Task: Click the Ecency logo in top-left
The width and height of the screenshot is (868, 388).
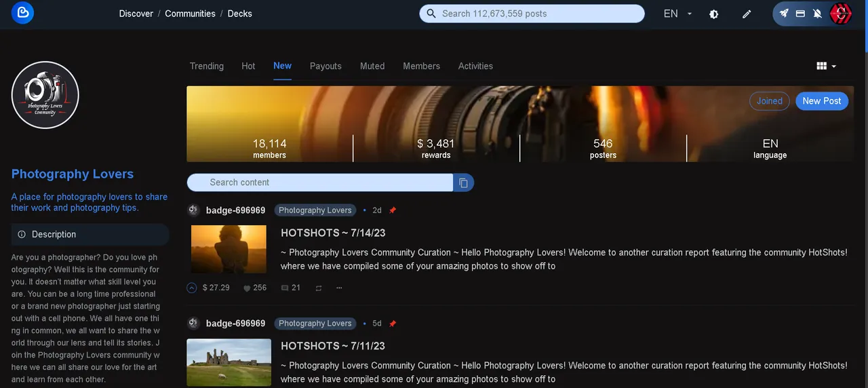Action: tap(22, 13)
